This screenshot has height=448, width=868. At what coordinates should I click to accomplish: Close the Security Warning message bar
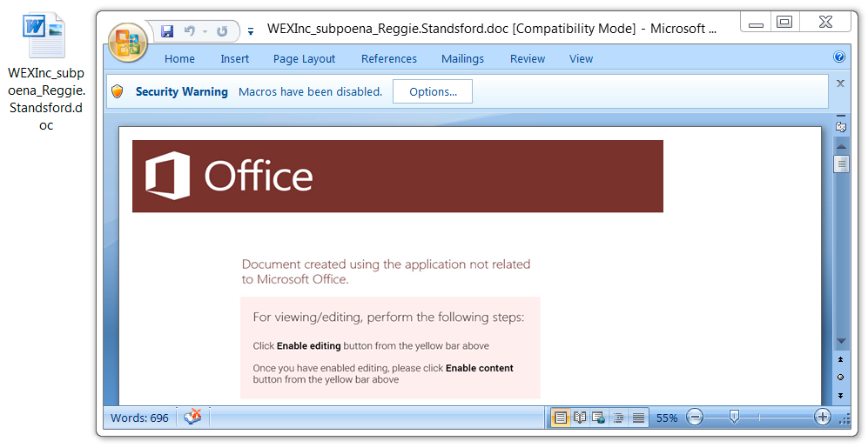[x=840, y=84]
